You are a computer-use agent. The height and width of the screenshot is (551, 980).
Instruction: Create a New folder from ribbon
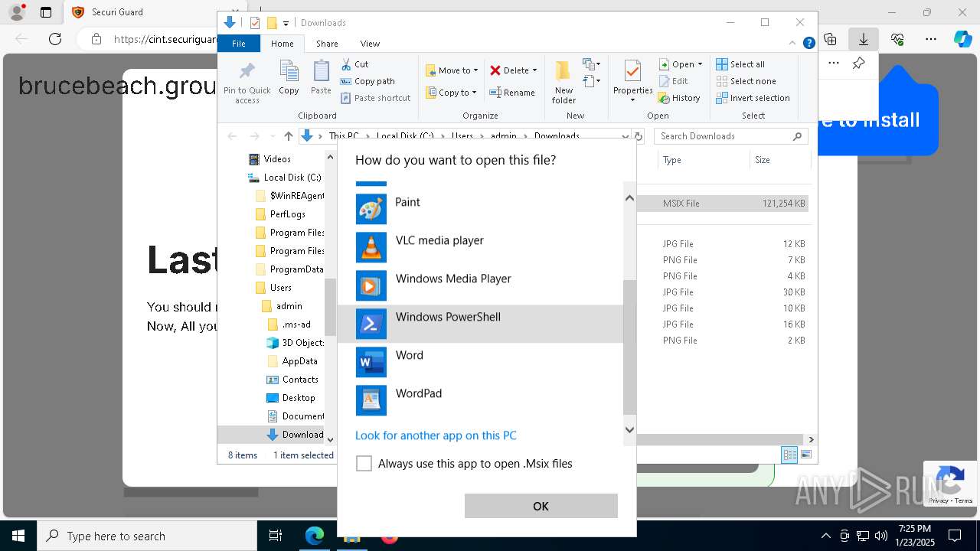pyautogui.click(x=563, y=82)
